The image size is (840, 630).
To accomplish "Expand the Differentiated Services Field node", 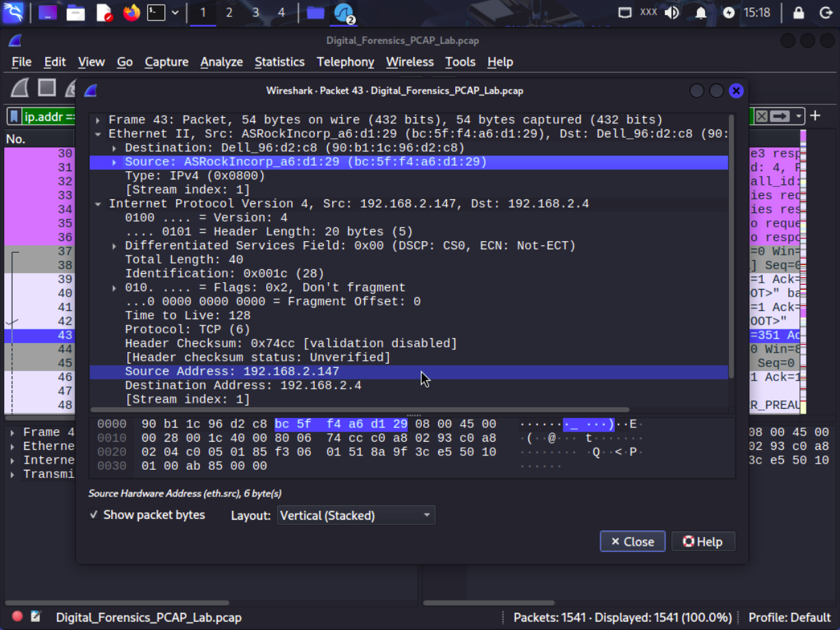I will click(115, 246).
